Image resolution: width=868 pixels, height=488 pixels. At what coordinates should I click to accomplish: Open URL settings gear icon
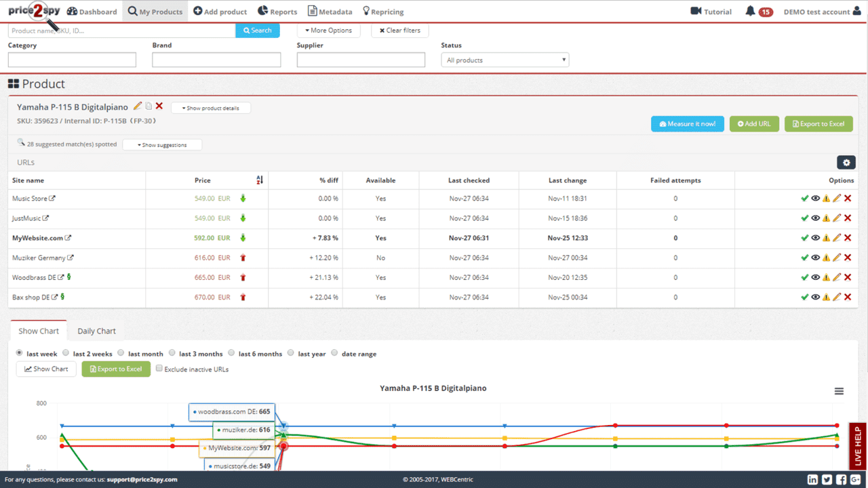846,162
